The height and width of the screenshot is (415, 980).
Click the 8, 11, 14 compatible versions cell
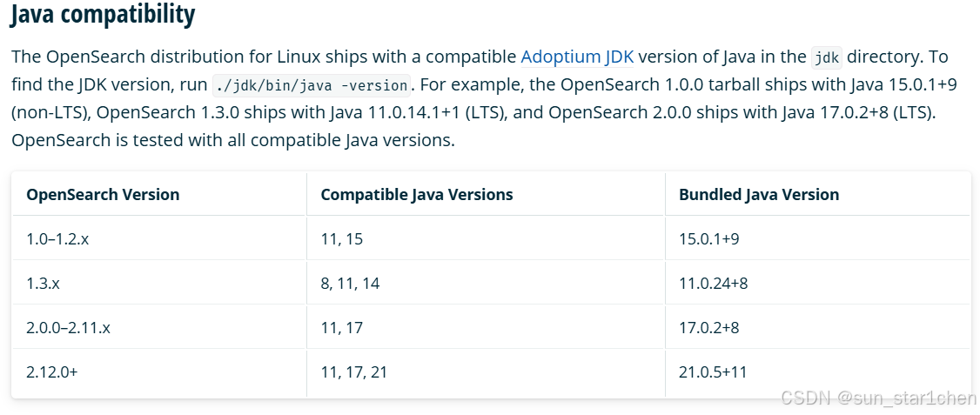coord(350,284)
